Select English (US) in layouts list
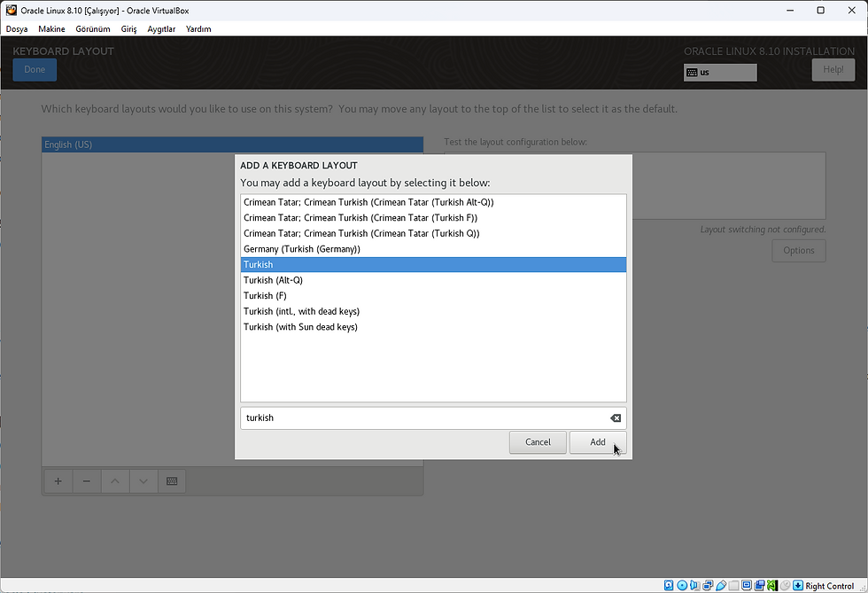868x593 pixels. coord(232,144)
